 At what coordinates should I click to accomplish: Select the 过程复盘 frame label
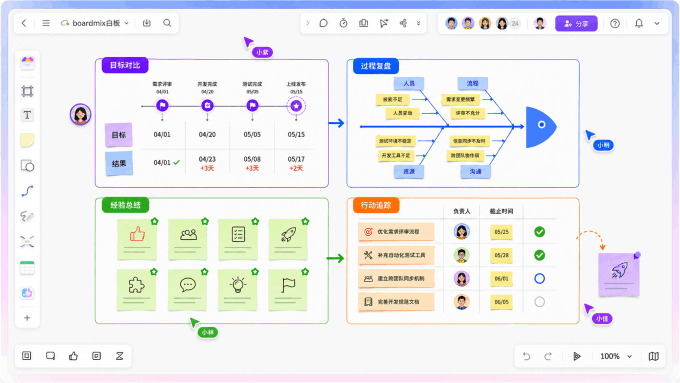[x=376, y=65]
